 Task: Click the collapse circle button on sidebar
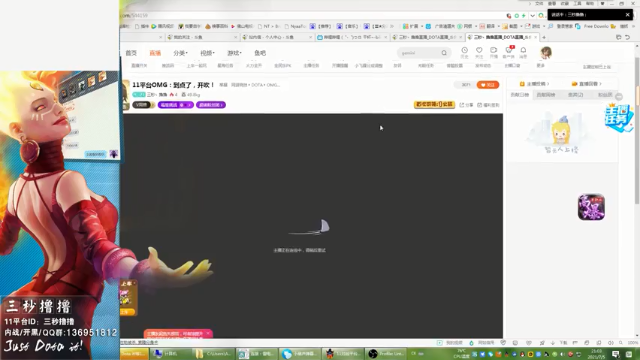tap(619, 96)
